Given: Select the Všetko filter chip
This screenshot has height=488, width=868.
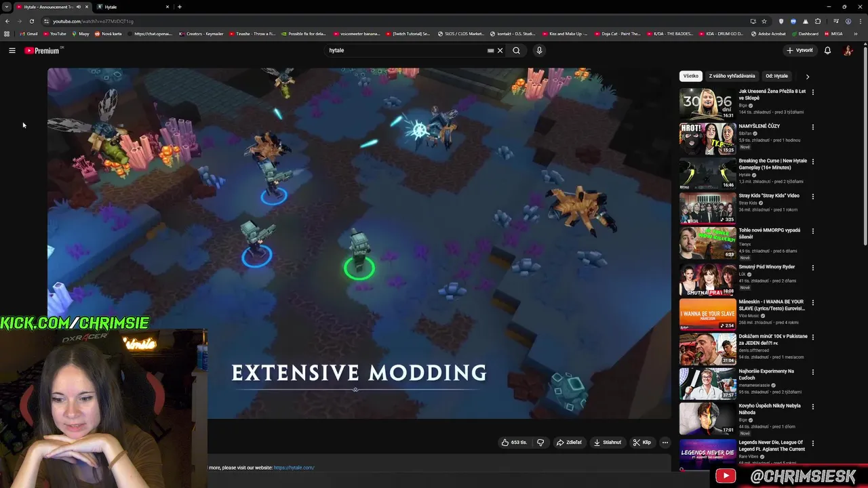Looking at the screenshot, I should click(691, 76).
